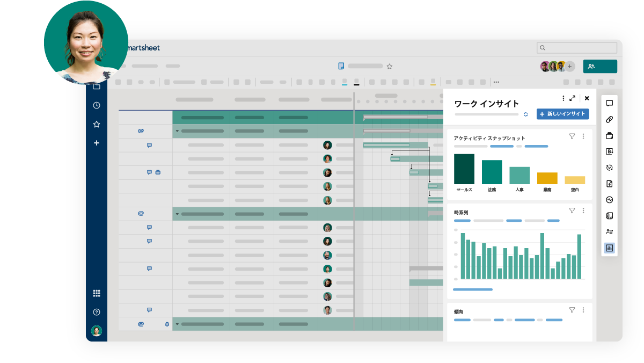
Task: Toggle filter on アクティビティスナップショット card
Action: tap(572, 136)
